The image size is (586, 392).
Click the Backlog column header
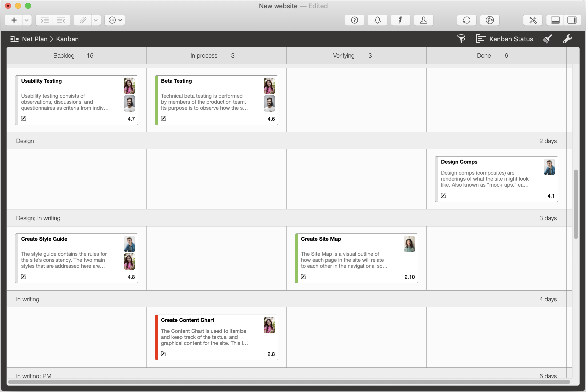pos(64,56)
